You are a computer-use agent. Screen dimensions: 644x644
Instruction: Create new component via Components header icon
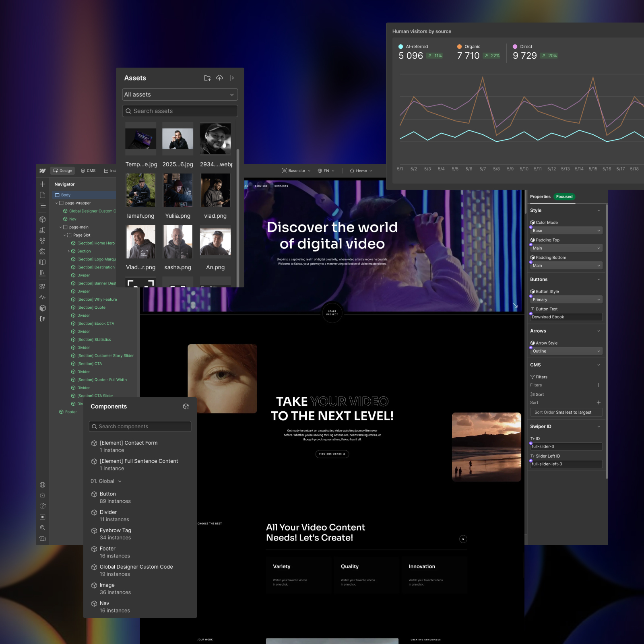point(186,407)
